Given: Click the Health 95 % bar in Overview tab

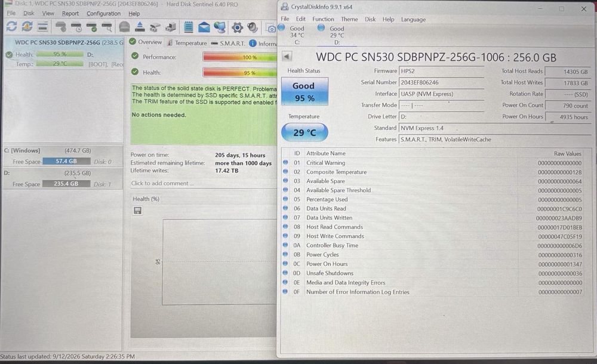Looking at the screenshot, I should click(x=240, y=72).
